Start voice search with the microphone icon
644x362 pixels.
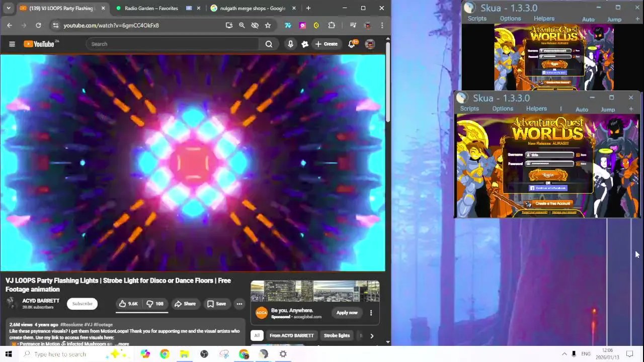click(290, 44)
